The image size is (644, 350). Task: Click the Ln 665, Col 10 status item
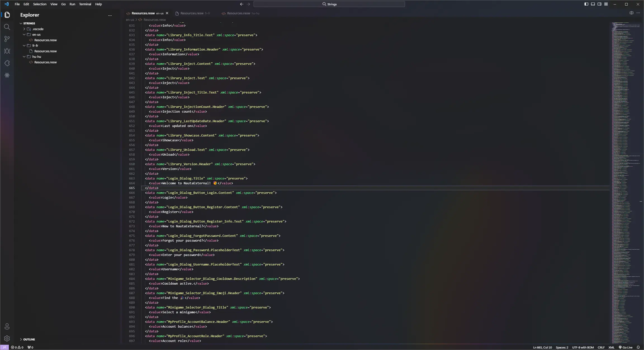coord(542,347)
